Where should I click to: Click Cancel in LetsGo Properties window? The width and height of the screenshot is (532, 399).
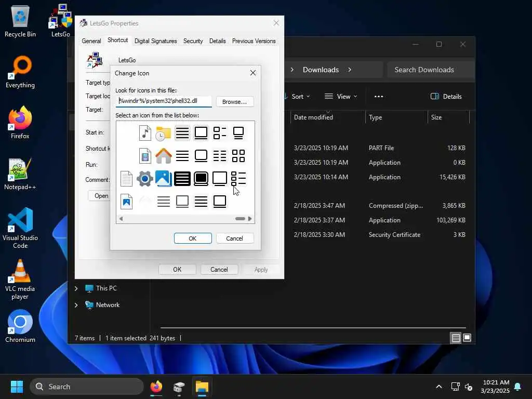(x=219, y=270)
